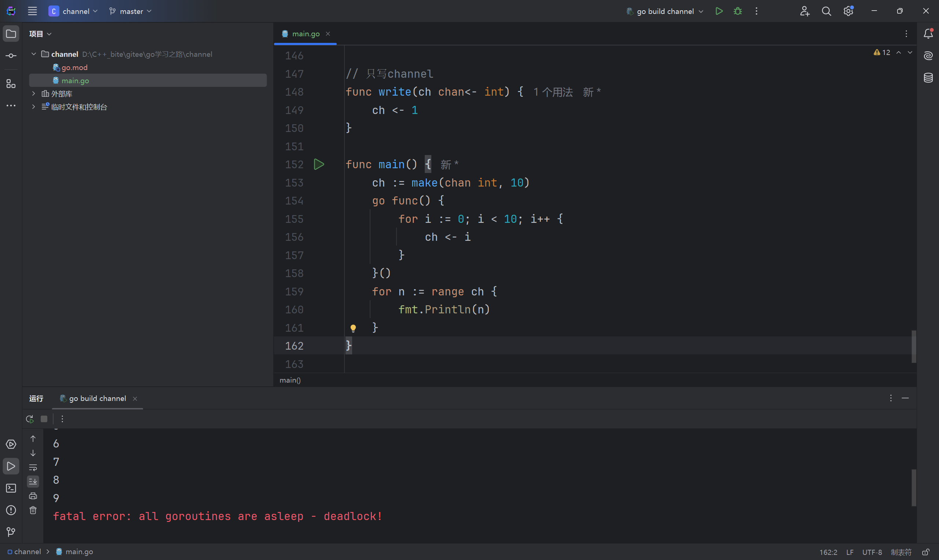The height and width of the screenshot is (560, 939).
Task: Open editor tabs options menu
Action: (906, 34)
